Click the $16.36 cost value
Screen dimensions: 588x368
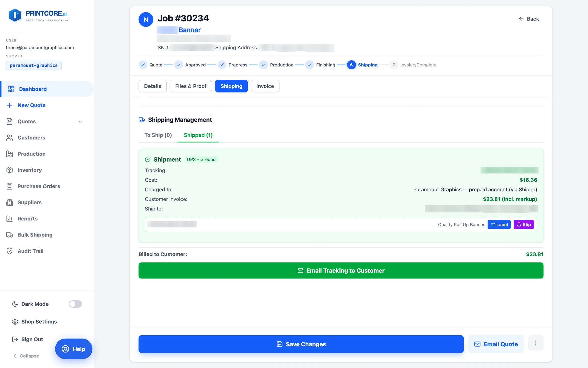528,180
